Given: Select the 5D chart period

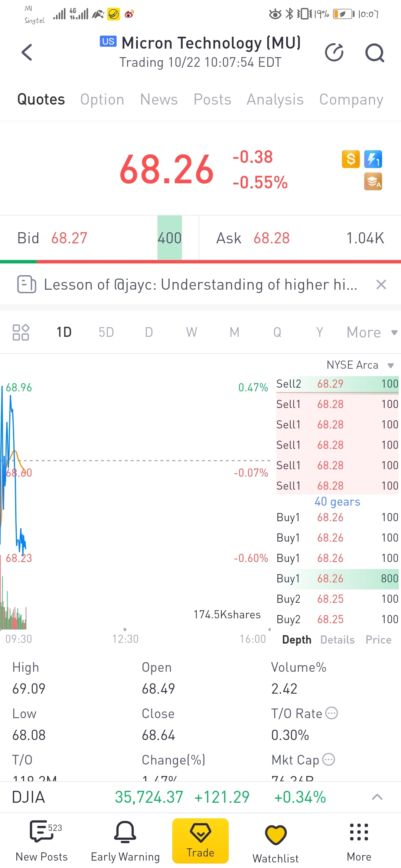Looking at the screenshot, I should tap(106, 332).
